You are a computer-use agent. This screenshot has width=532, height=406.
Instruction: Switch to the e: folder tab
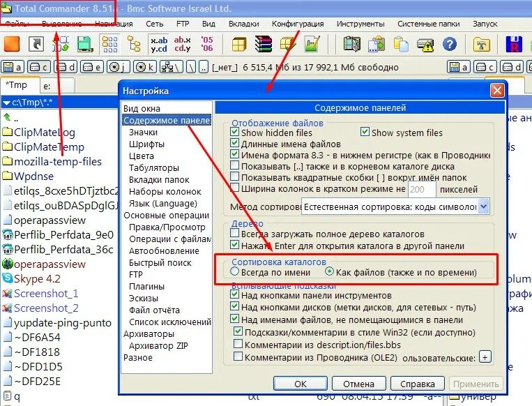(57, 87)
